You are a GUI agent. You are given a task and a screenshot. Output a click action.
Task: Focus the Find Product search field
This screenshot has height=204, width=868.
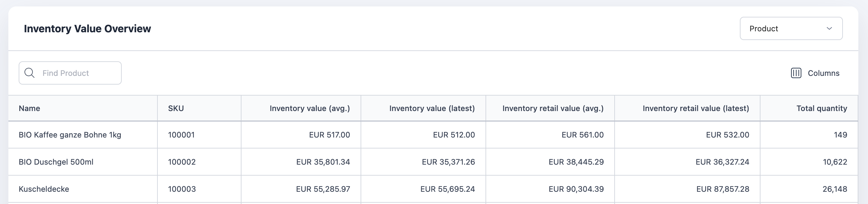[x=78, y=73]
